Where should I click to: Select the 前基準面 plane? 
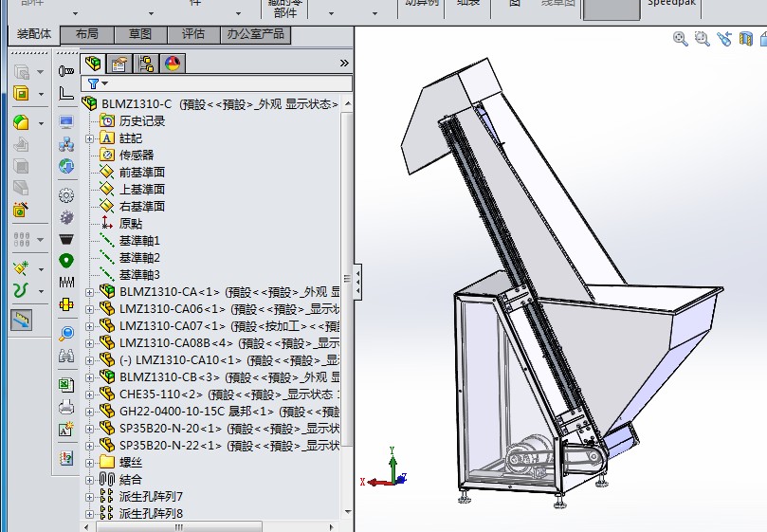[x=142, y=173]
